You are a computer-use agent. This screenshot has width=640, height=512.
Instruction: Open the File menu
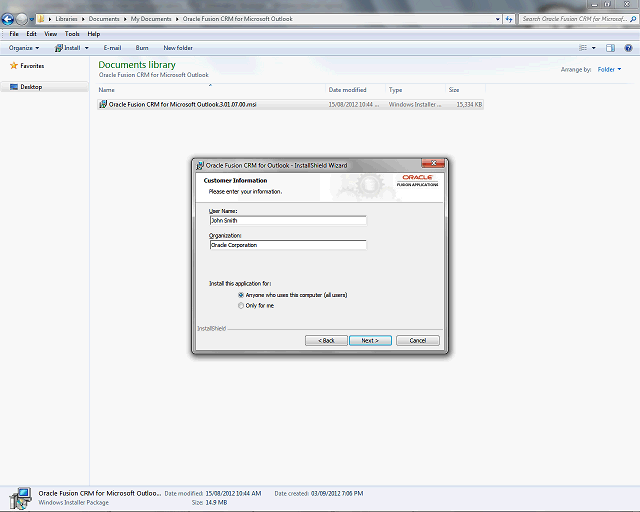pyautogui.click(x=14, y=34)
